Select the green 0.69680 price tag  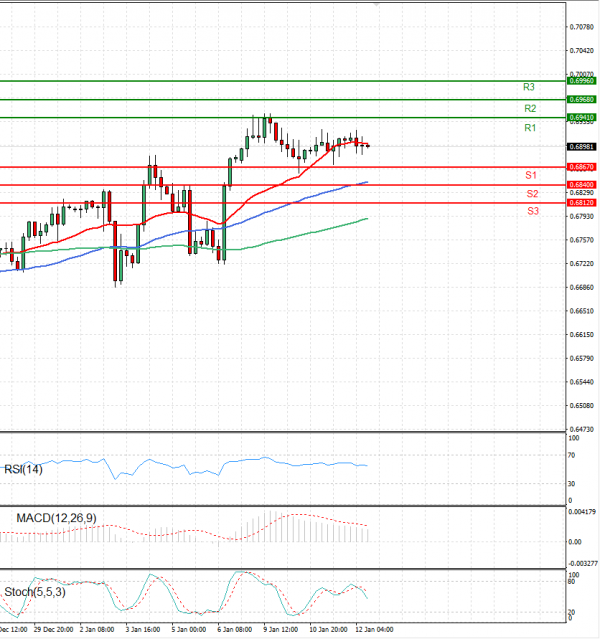pyautogui.click(x=582, y=99)
